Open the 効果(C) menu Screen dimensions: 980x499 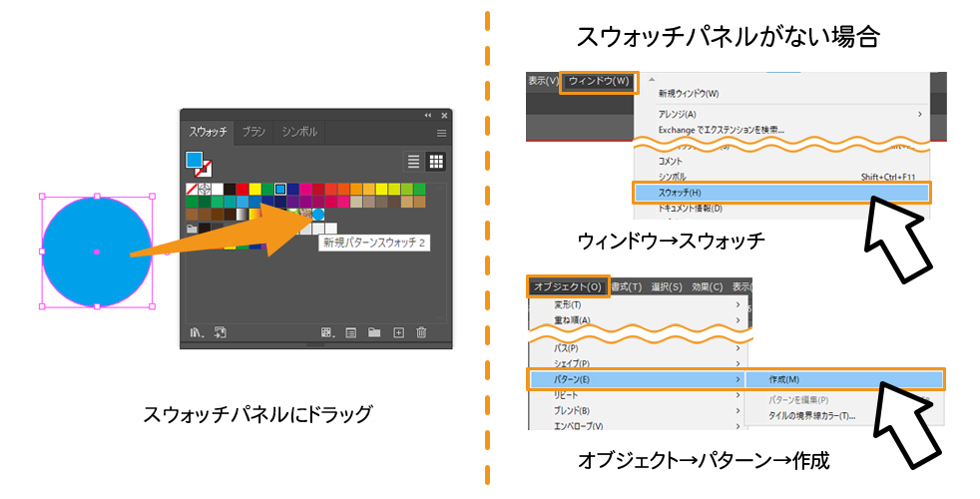click(x=708, y=287)
